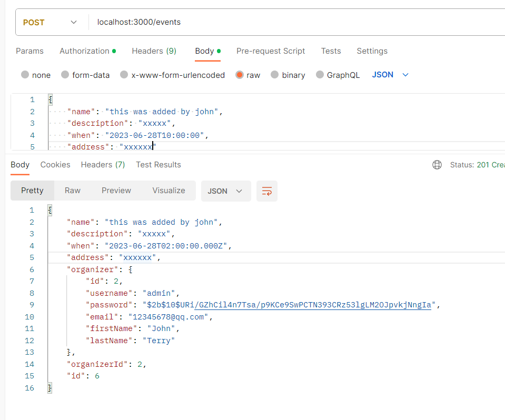Image resolution: width=505 pixels, height=420 pixels.
Task: Click the request URL input field
Action: [x=295, y=23]
